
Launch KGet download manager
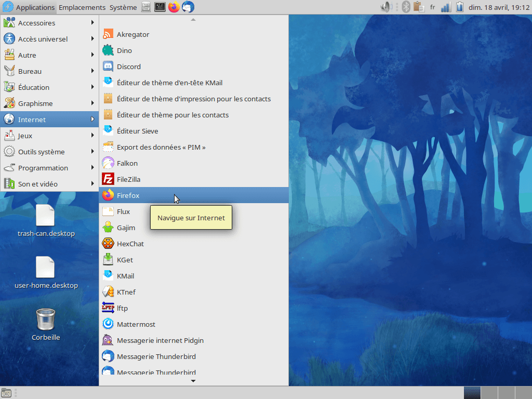click(194, 260)
